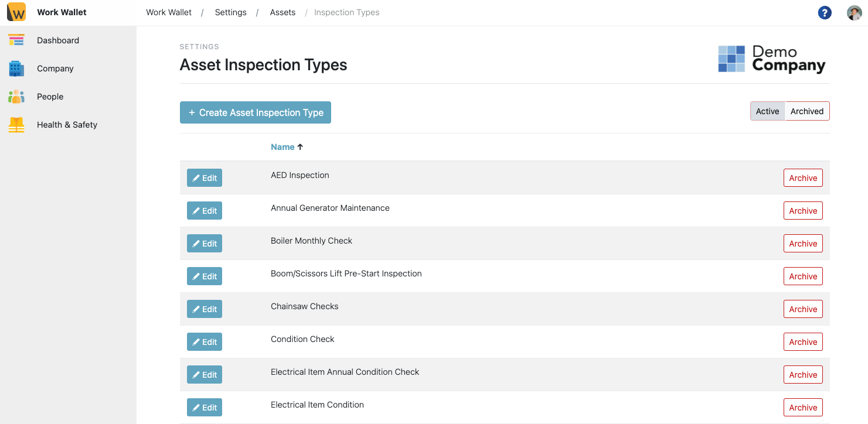This screenshot has width=868, height=424.
Task: Archive the Boiler Monthly Check
Action: click(x=803, y=244)
